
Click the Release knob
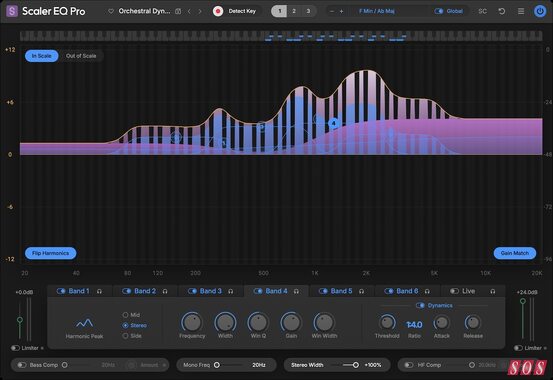[x=473, y=322]
